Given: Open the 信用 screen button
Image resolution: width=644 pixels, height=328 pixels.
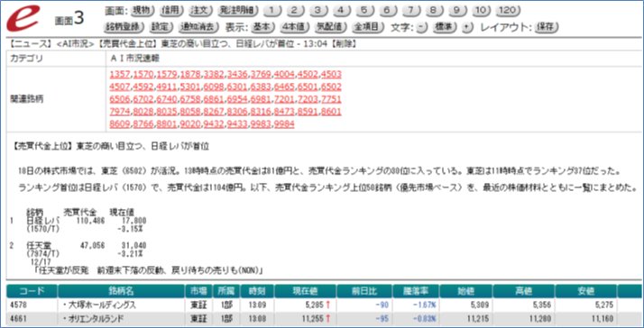Looking at the screenshot, I should pyautogui.click(x=170, y=11).
